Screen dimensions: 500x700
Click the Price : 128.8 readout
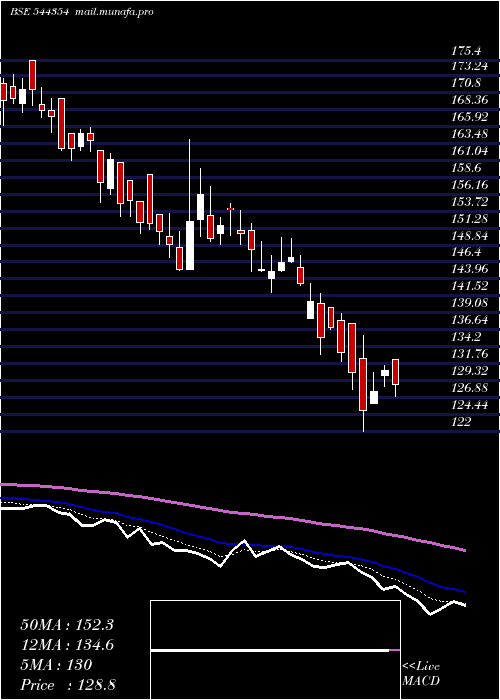click(x=68, y=685)
